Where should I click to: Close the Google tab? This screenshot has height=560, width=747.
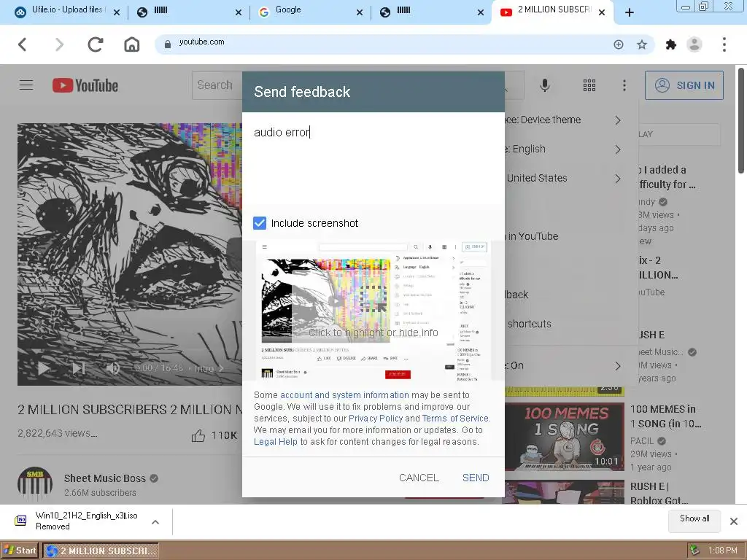tap(360, 13)
